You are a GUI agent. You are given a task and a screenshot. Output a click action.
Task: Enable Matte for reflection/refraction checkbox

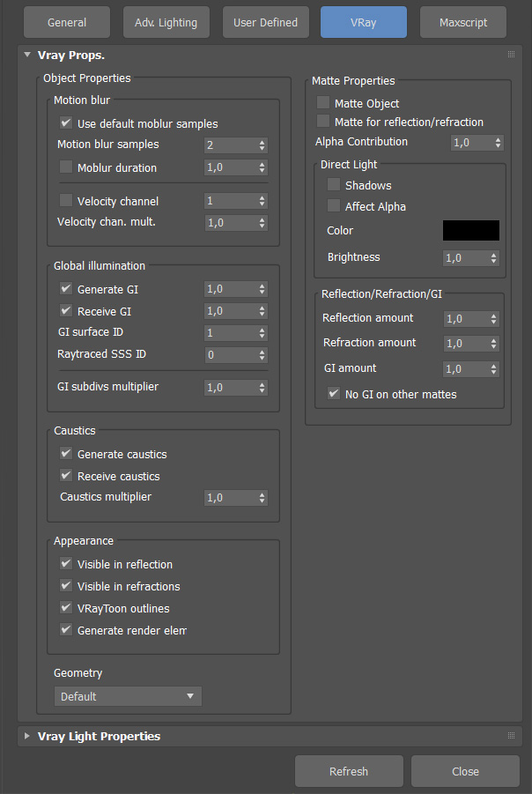click(x=323, y=121)
